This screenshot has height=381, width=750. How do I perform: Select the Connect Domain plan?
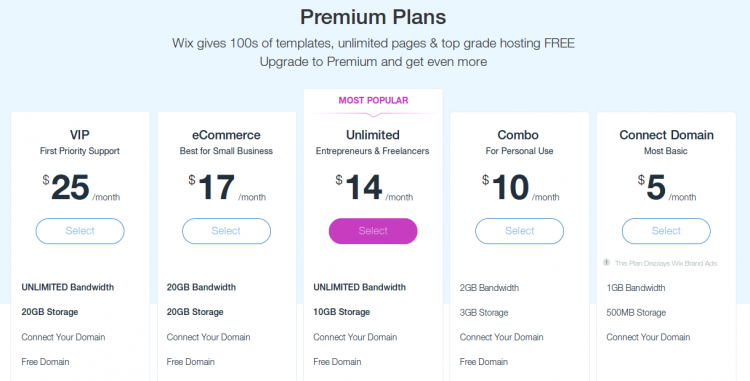[x=666, y=231]
